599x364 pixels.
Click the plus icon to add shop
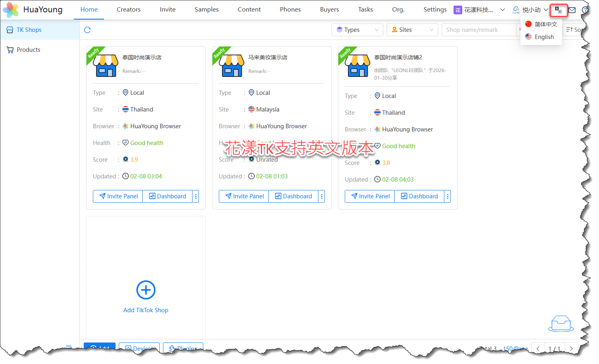click(x=146, y=290)
